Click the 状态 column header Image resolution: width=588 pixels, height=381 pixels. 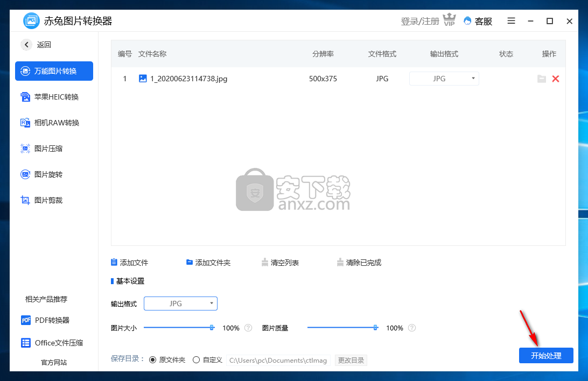tap(506, 54)
